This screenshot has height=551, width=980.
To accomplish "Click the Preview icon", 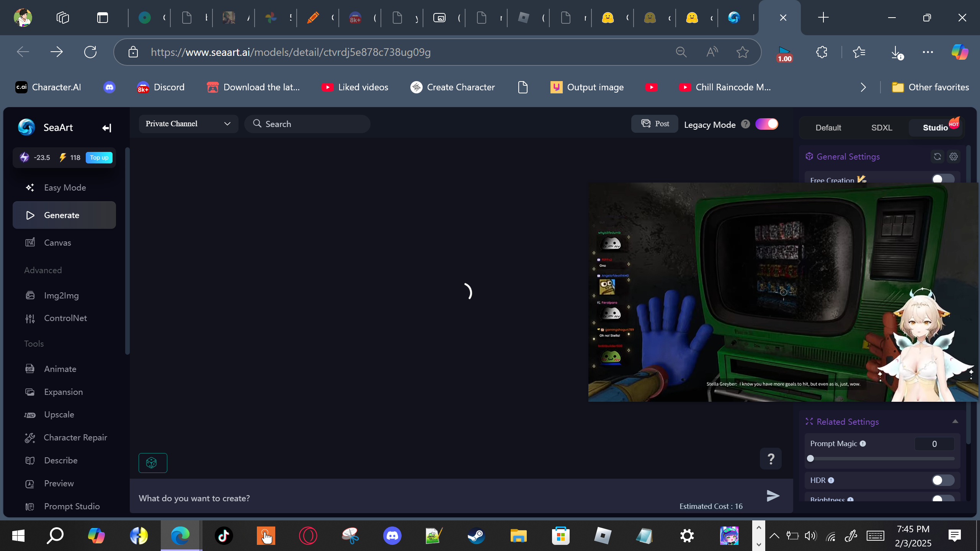I will click(30, 483).
